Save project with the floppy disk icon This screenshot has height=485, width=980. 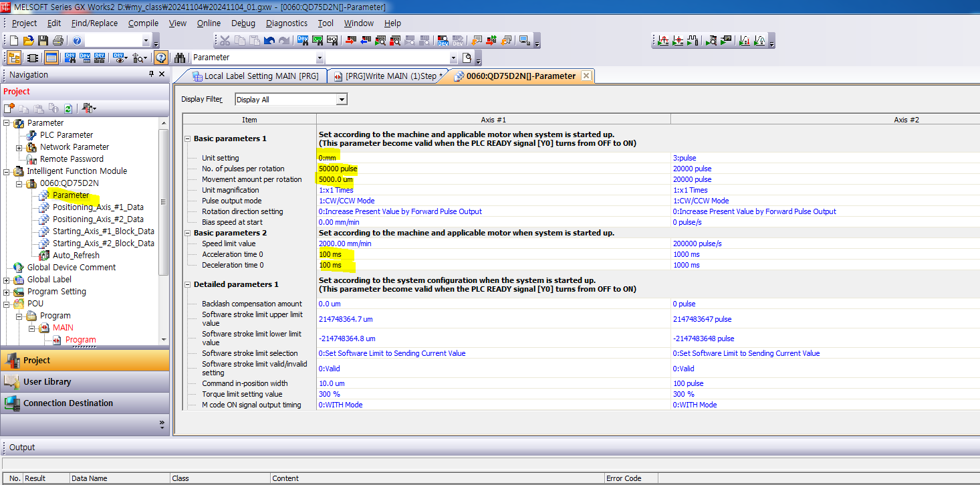tap(43, 41)
